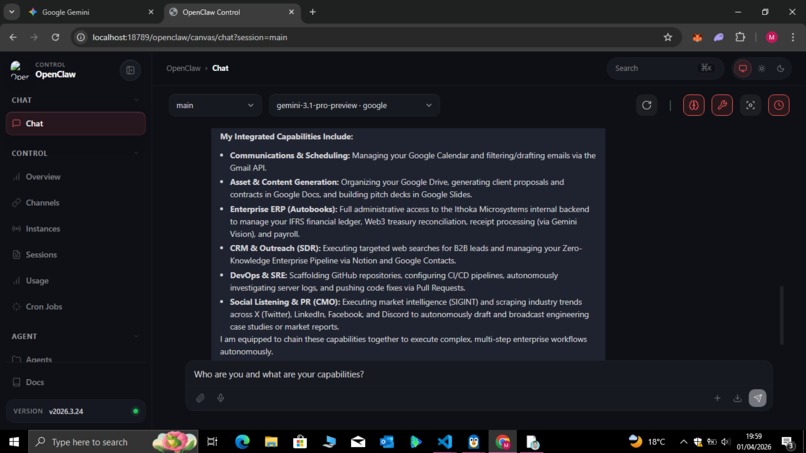Collapse the OpenClaw sidebar panel icon
Image resolution: width=806 pixels, height=453 pixels.
coord(130,70)
